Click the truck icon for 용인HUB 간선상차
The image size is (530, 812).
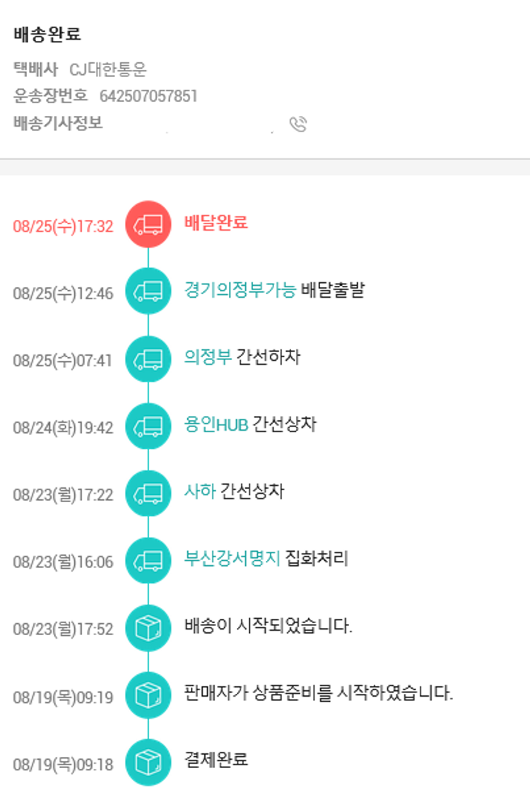pyautogui.click(x=148, y=426)
